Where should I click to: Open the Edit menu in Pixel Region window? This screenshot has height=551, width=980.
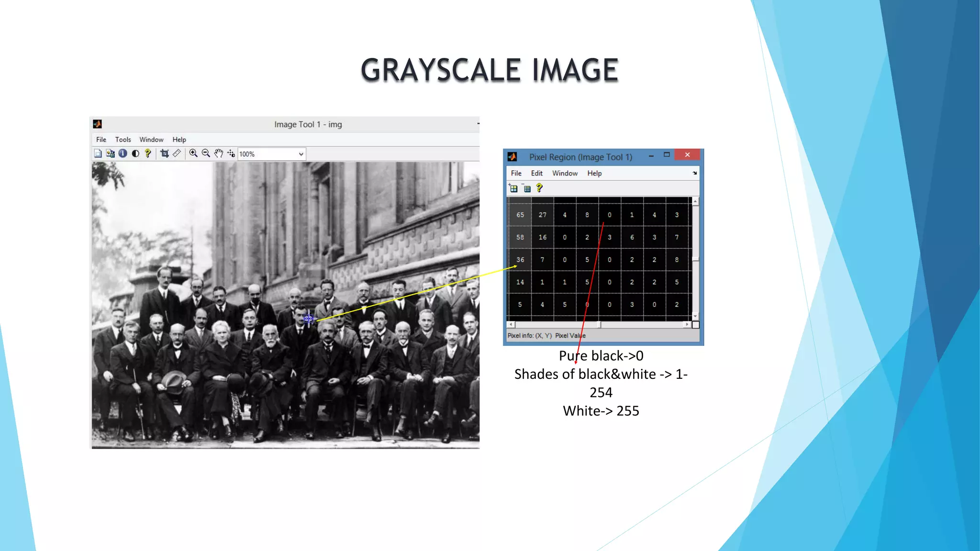pyautogui.click(x=537, y=173)
